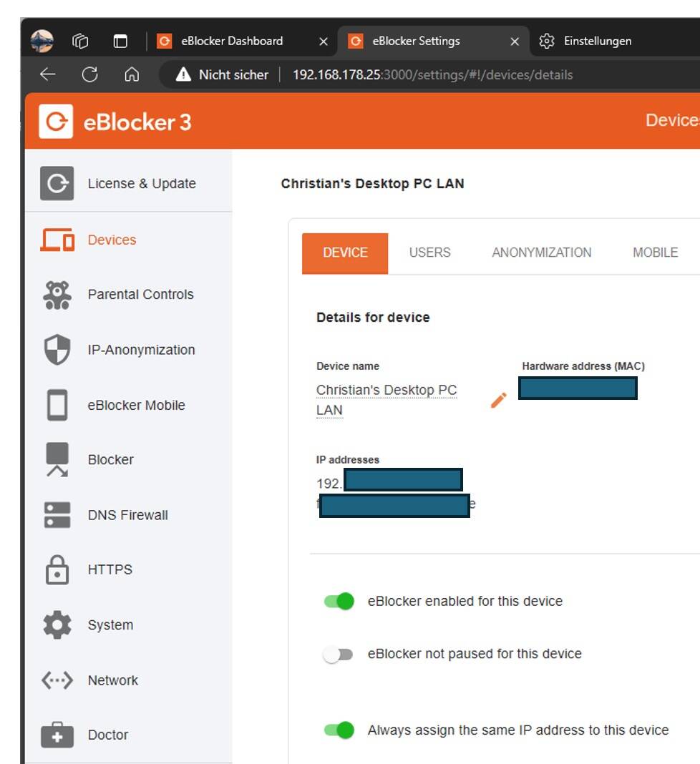Open DNS Firewall server icon
This screenshot has width=700, height=764.
tap(57, 515)
